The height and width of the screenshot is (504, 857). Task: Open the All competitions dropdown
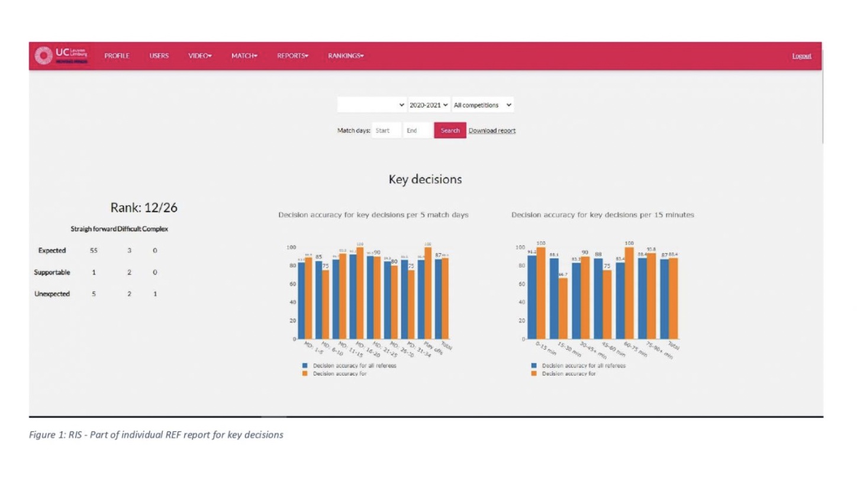pyautogui.click(x=482, y=105)
